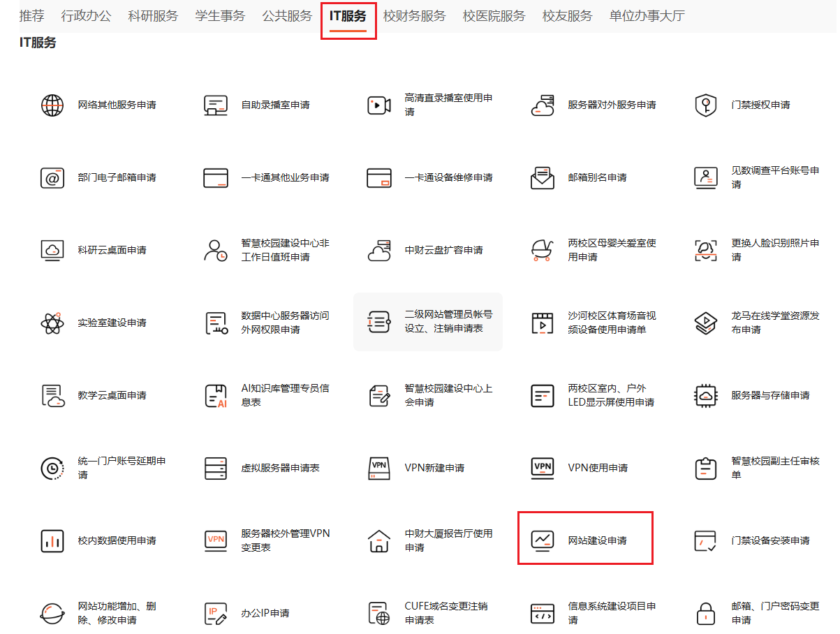Select the bar chart icon for 校内数据使用申请
840x634 pixels.
(52, 541)
